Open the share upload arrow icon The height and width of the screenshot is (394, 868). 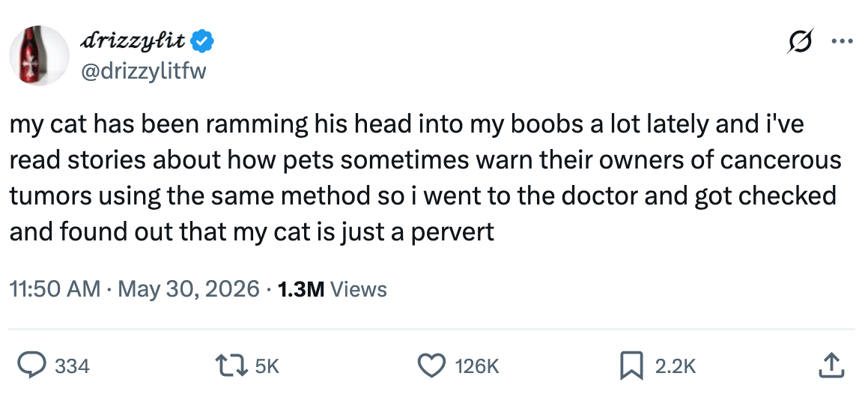click(831, 366)
